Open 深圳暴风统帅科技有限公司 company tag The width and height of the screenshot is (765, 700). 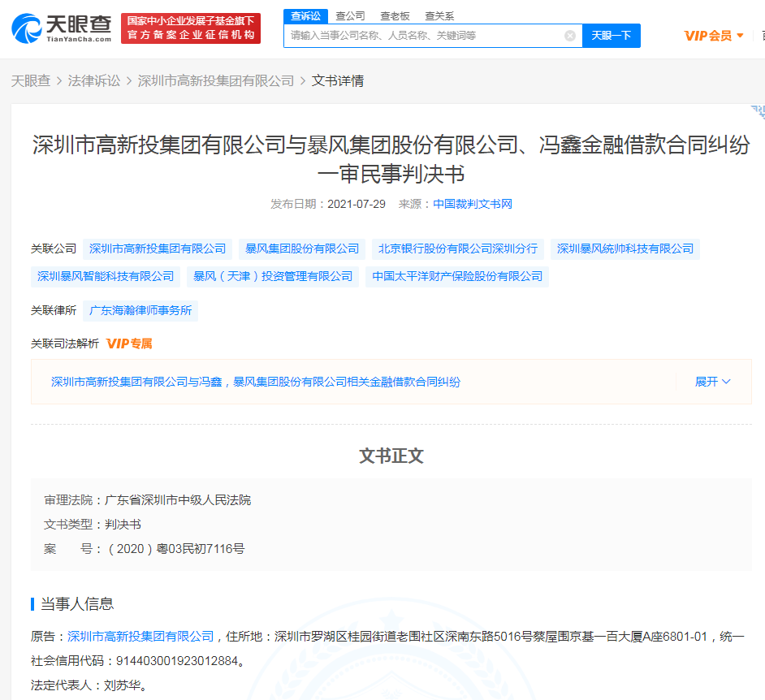click(x=625, y=248)
